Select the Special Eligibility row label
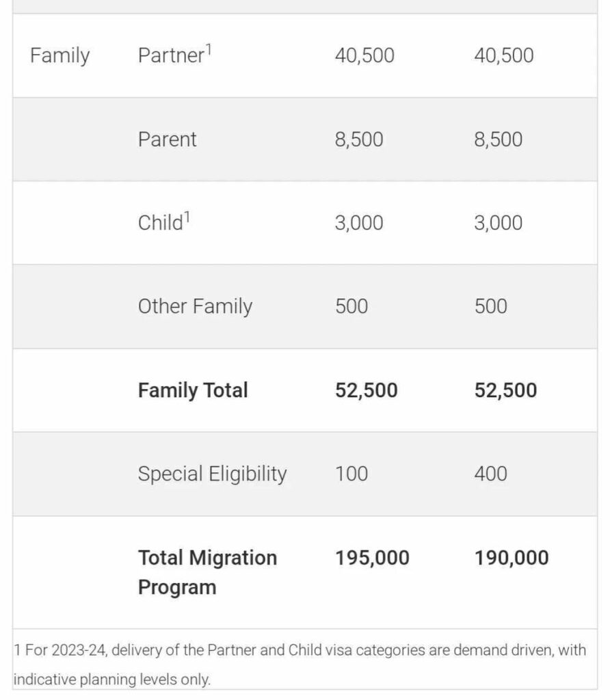This screenshot has width=610, height=700. coord(212,474)
